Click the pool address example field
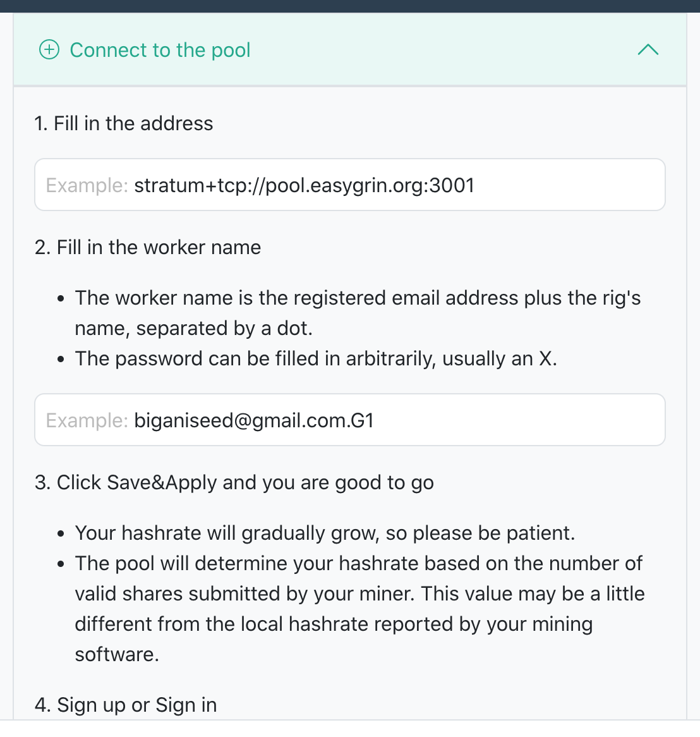 [x=350, y=185]
